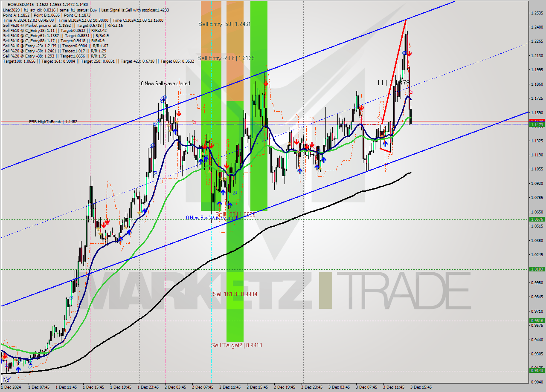Image resolution: width=546 pixels, height=392 pixels.
Task: Click the green 1.0576 price level tag
Action: point(537,219)
